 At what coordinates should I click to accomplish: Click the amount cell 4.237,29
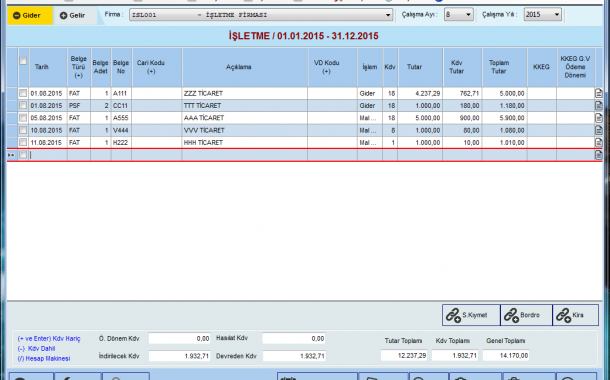coord(420,93)
